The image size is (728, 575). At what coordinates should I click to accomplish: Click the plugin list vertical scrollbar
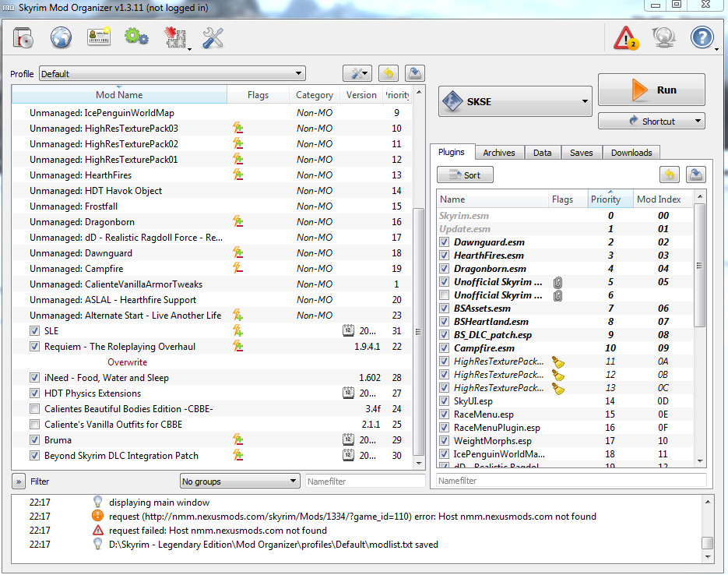click(x=700, y=328)
